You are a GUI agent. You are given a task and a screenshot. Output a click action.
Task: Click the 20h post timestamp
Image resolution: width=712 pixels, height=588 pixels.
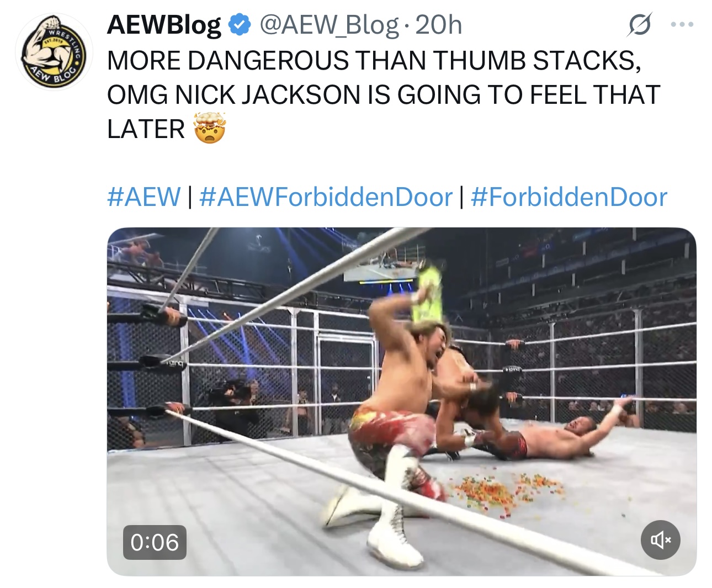[439, 25]
